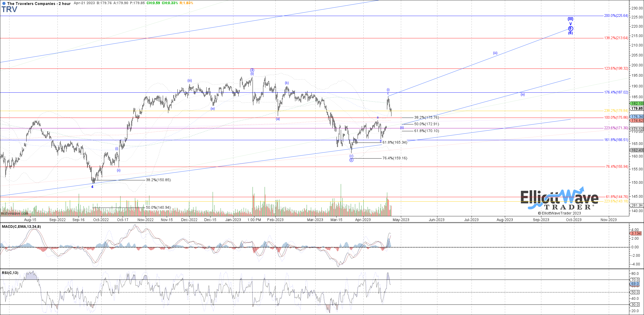Screen dimensions: 644x315
Task: Click the RSI(C,13) indicator title
Action: 10,273
